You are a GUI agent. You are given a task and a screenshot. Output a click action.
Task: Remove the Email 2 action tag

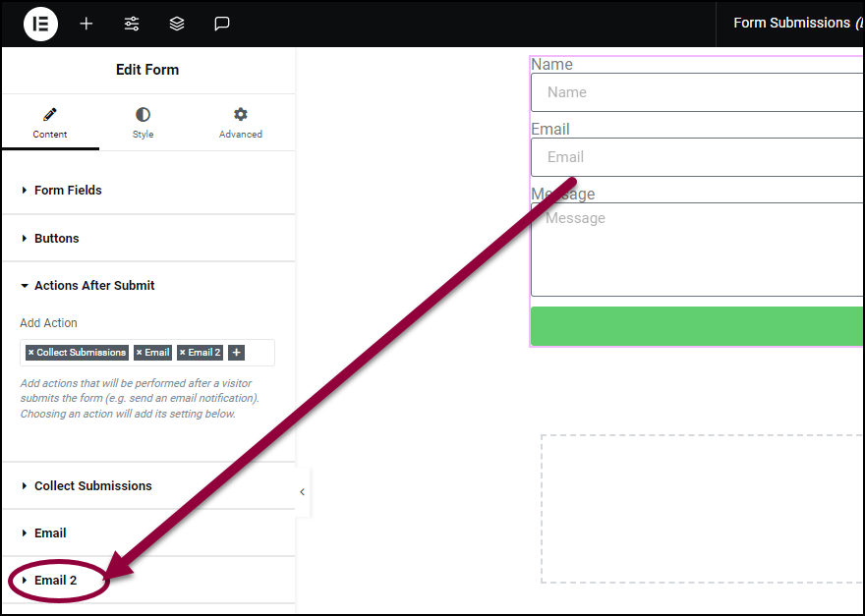(183, 353)
